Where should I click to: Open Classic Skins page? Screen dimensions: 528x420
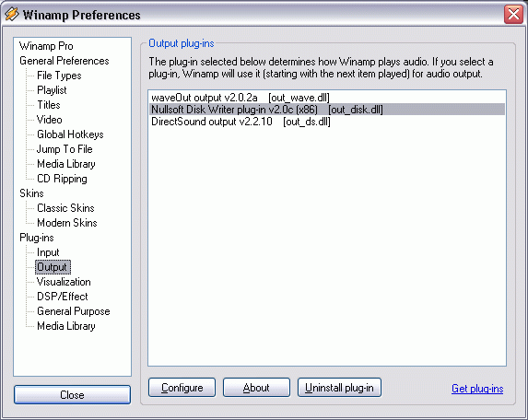tap(65, 208)
